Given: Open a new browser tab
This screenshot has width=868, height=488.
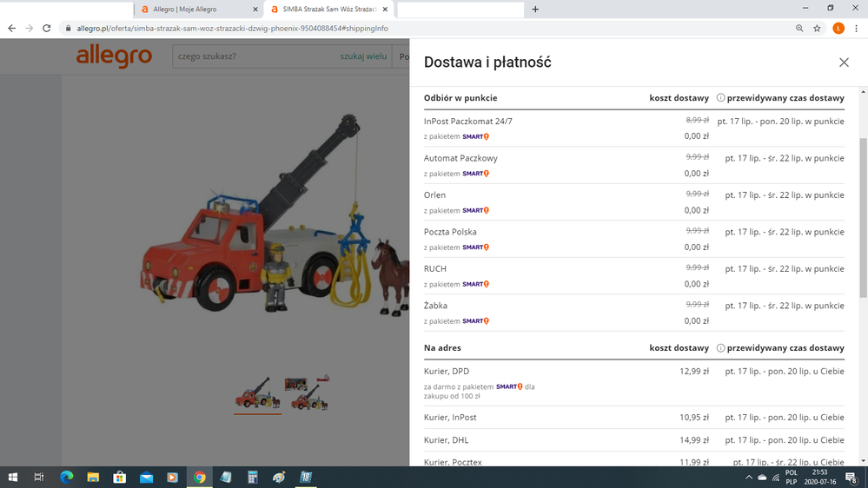Looking at the screenshot, I should (535, 9).
